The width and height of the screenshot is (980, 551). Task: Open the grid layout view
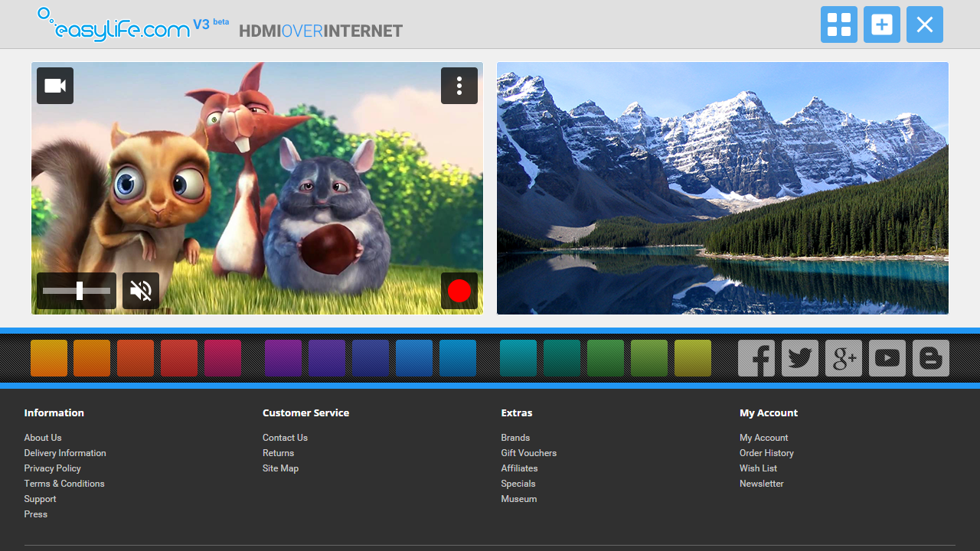tap(839, 24)
